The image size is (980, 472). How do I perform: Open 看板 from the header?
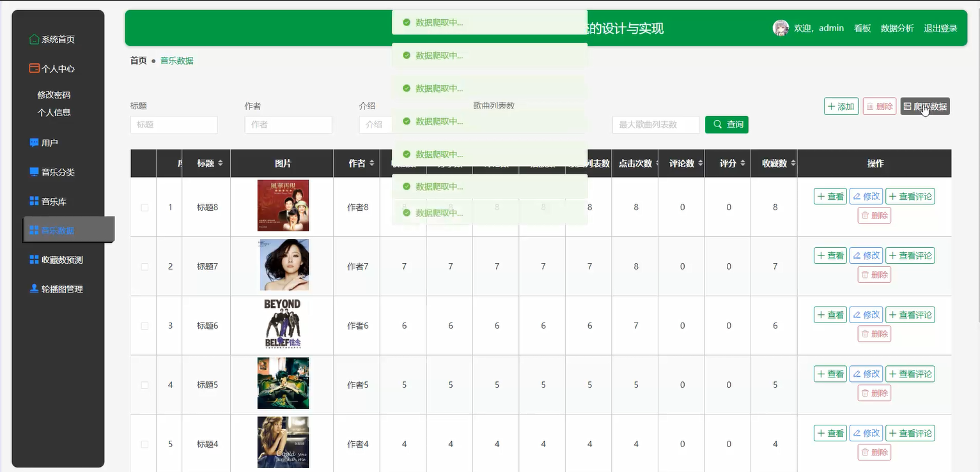coord(862,28)
